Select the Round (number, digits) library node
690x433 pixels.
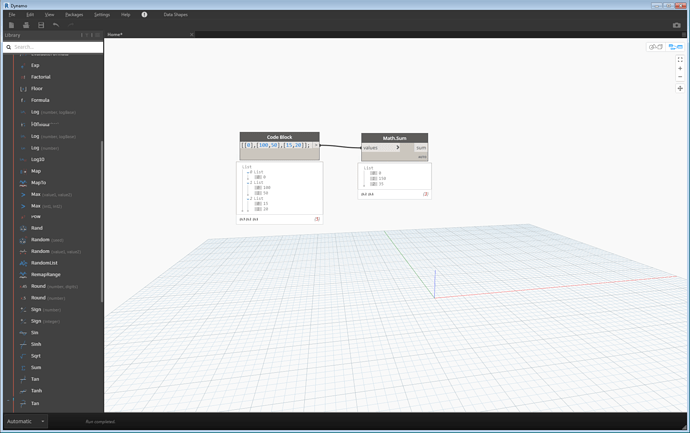pyautogui.click(x=54, y=286)
